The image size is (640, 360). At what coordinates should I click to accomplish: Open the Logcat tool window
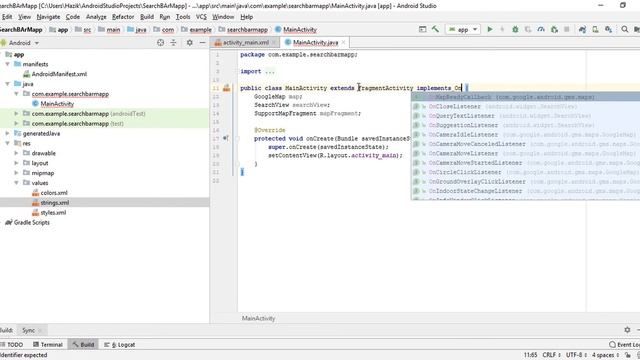120,344
